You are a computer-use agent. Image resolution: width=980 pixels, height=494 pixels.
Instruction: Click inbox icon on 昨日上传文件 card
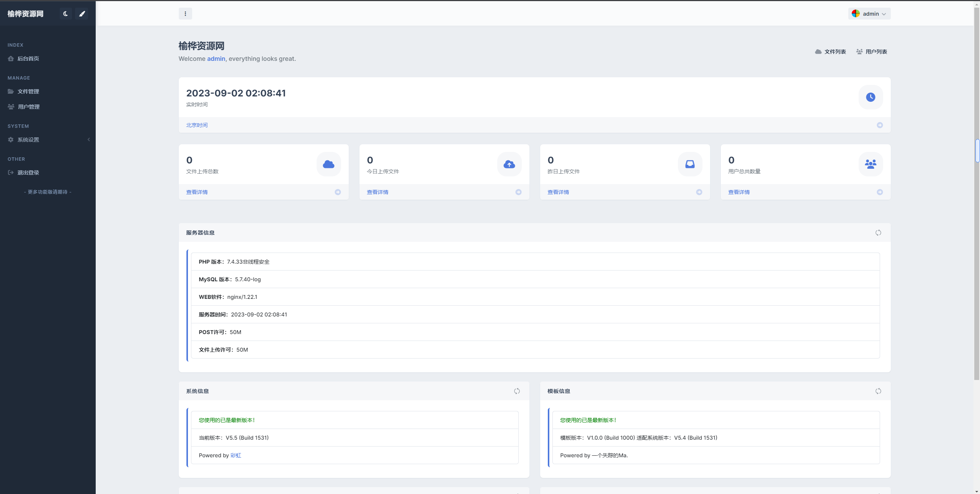coord(690,164)
